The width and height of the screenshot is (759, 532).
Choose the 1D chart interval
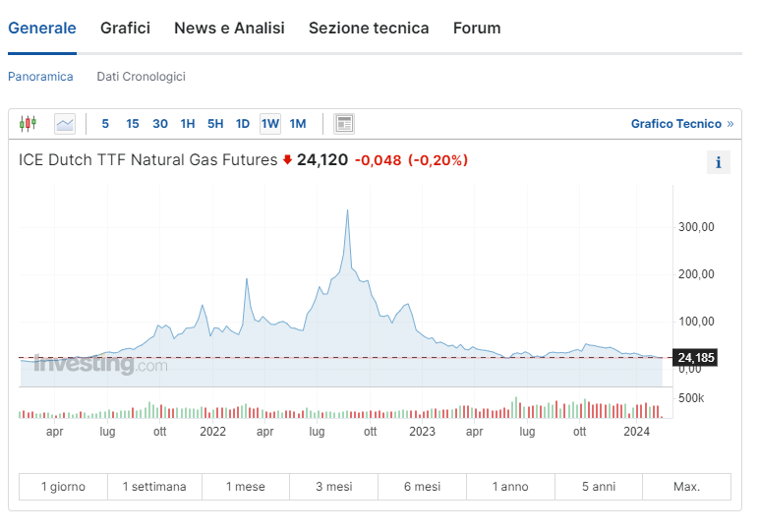pyautogui.click(x=243, y=124)
